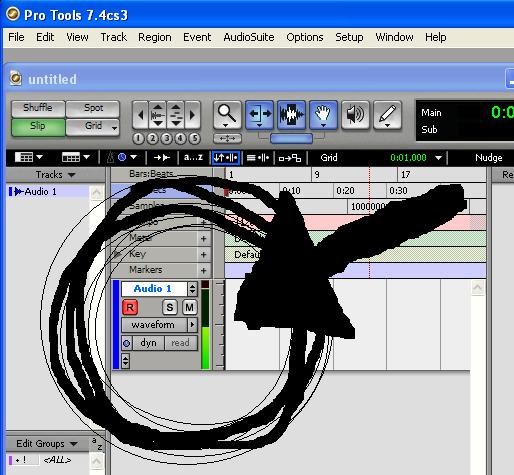Click the Audio 1 track name field
The image size is (514, 475).
pyautogui.click(x=154, y=289)
